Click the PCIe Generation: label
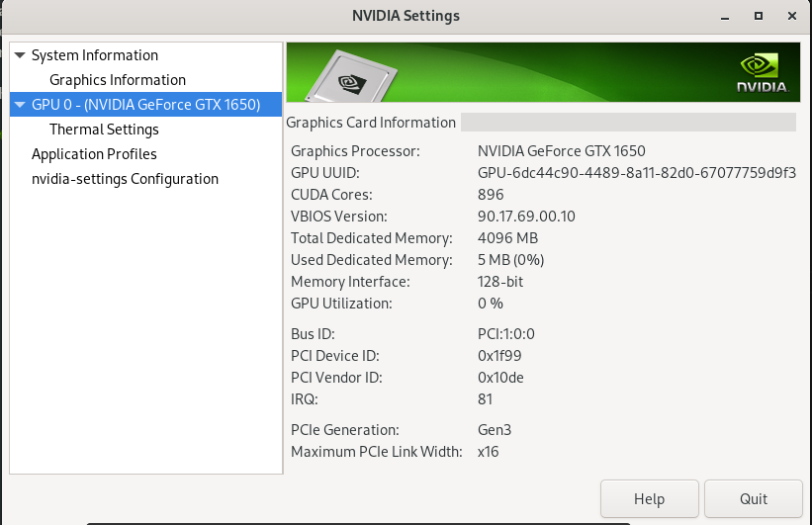 [345, 430]
